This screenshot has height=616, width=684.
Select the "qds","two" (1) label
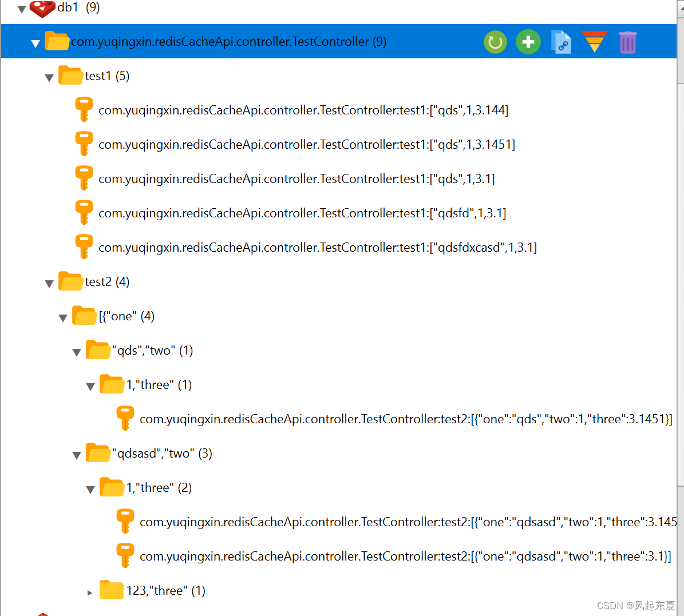tap(153, 351)
